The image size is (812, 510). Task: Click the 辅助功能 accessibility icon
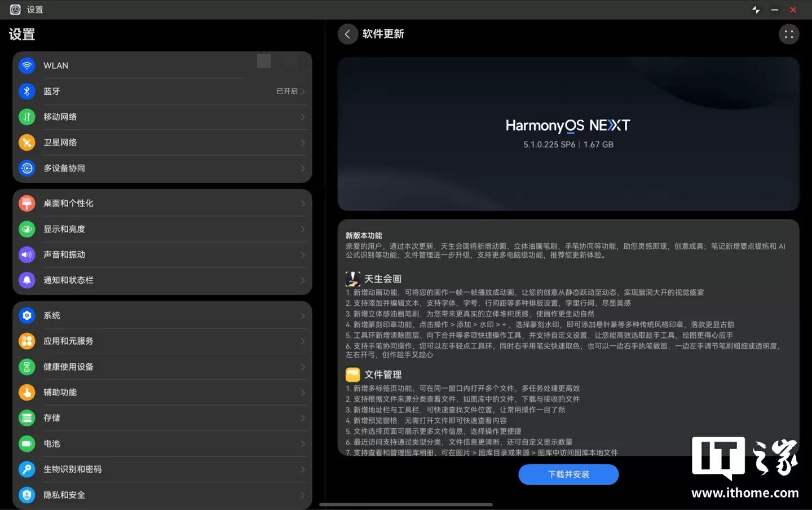click(x=27, y=392)
